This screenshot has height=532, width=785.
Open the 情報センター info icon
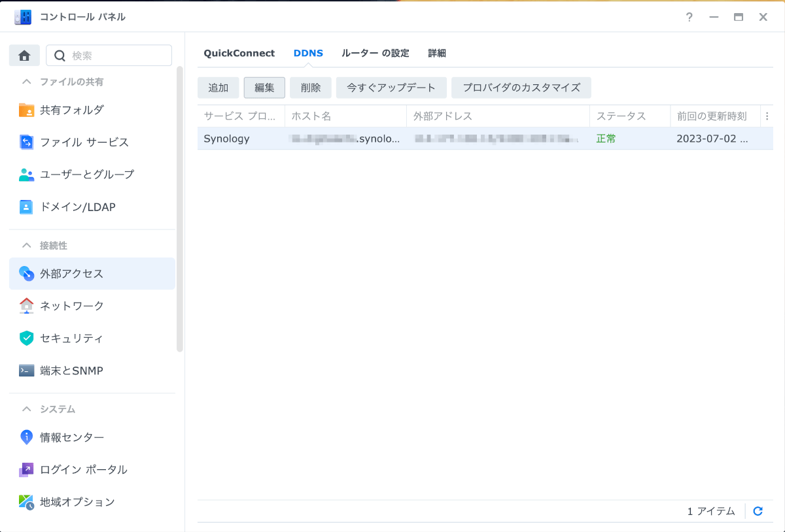coord(26,437)
